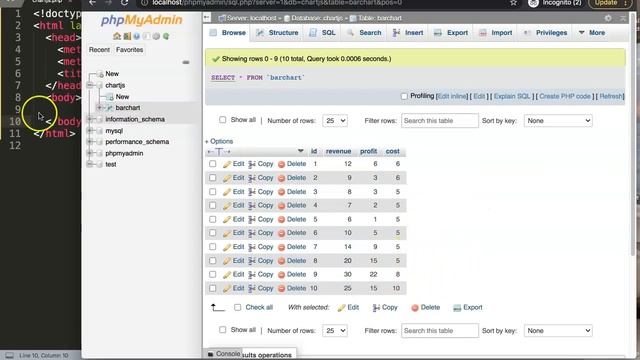Click the Explain SQL link
The image size is (640, 360).
pyautogui.click(x=512, y=96)
